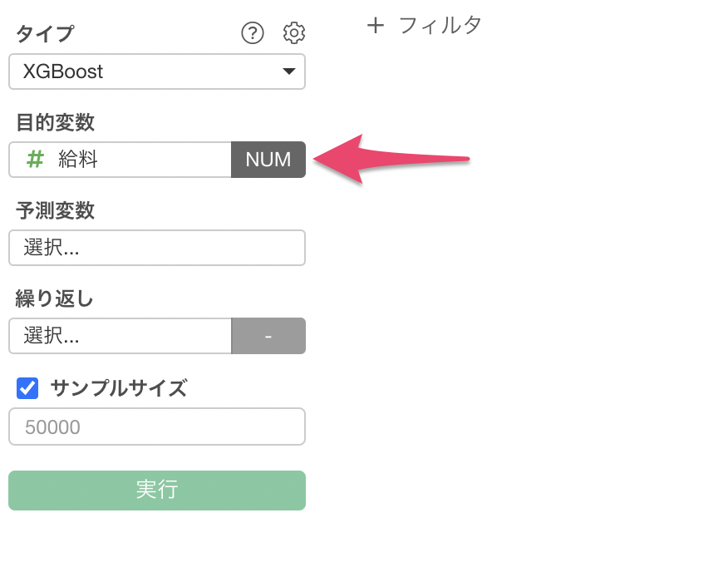Click the 予測変数 section label
Viewport: 728px width, 567px height.
pyautogui.click(x=55, y=210)
